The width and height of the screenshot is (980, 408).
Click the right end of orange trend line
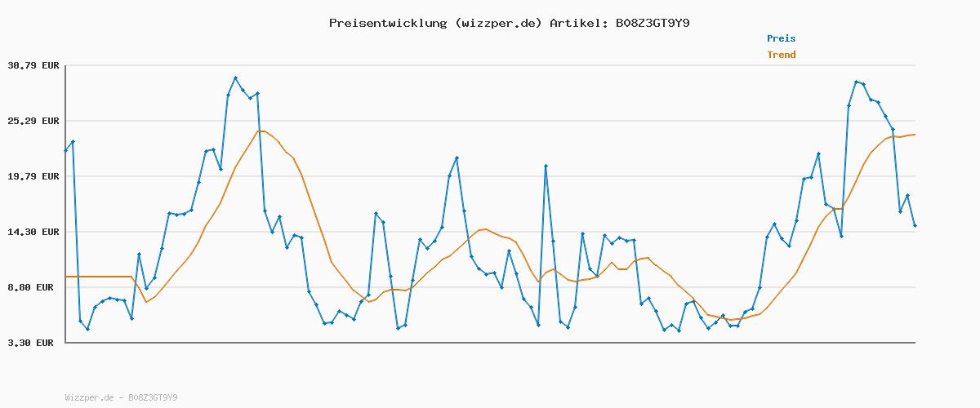(914, 135)
